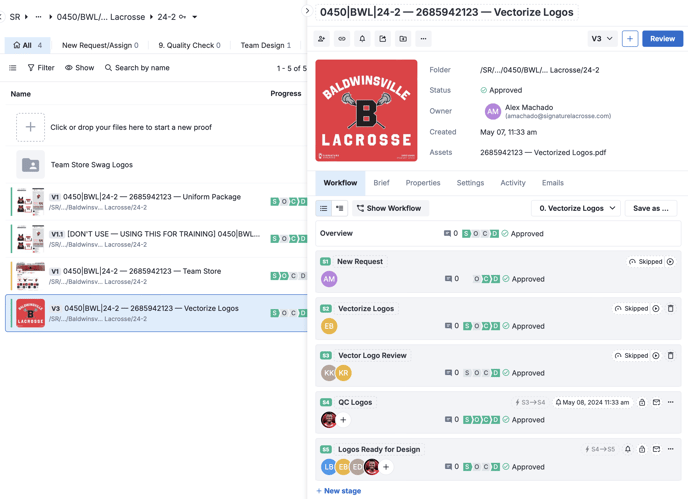The image size is (688, 499).
Task: Expand the 0. Vectorize Logos workflow dropdown
Action: pos(577,209)
